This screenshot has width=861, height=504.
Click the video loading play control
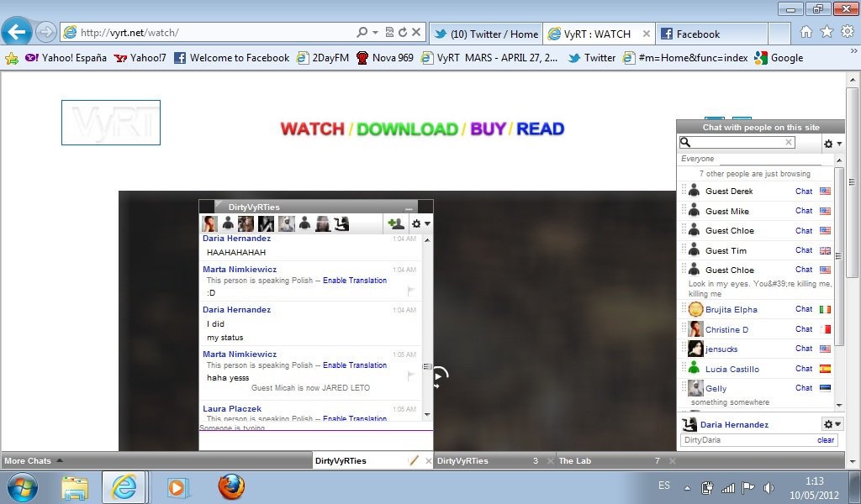(x=439, y=377)
